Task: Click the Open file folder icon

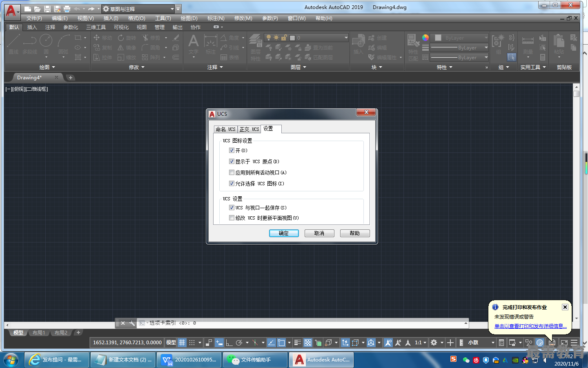Action: point(37,9)
